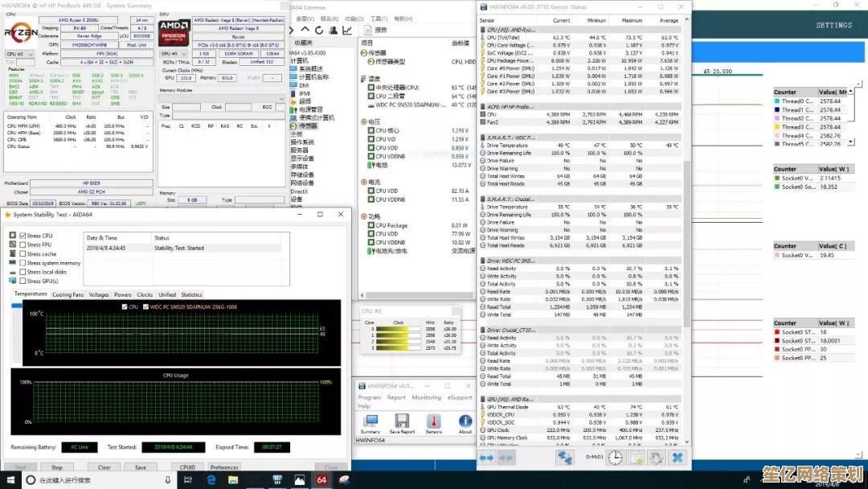This screenshot has width=868, height=489.
Task: Open the Monitoring menu in HWiNFO64
Action: tap(426, 397)
